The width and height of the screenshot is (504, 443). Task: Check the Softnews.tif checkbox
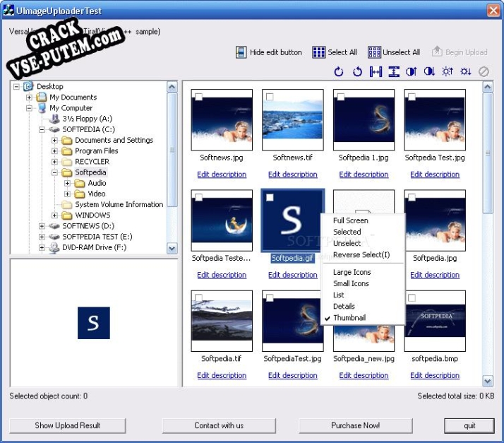click(270, 97)
